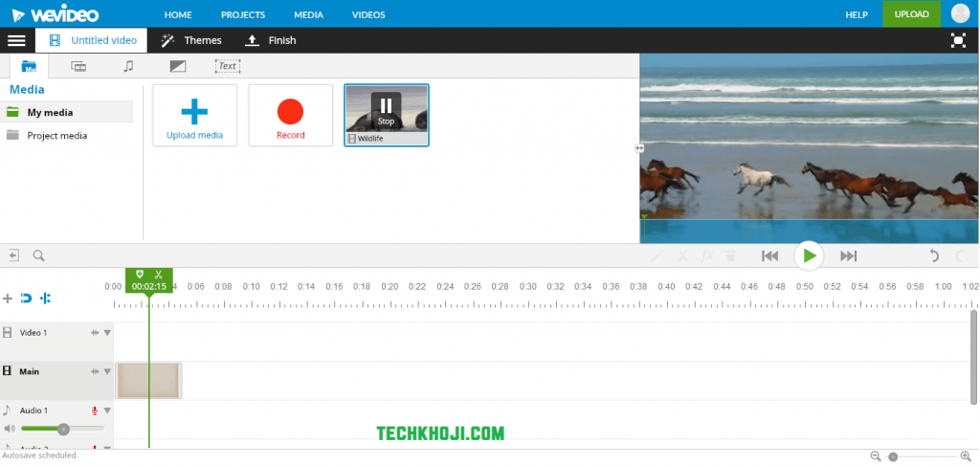Zoom out the timeline with the minus magnifier
The image size is (980, 466).
pyautogui.click(x=875, y=456)
